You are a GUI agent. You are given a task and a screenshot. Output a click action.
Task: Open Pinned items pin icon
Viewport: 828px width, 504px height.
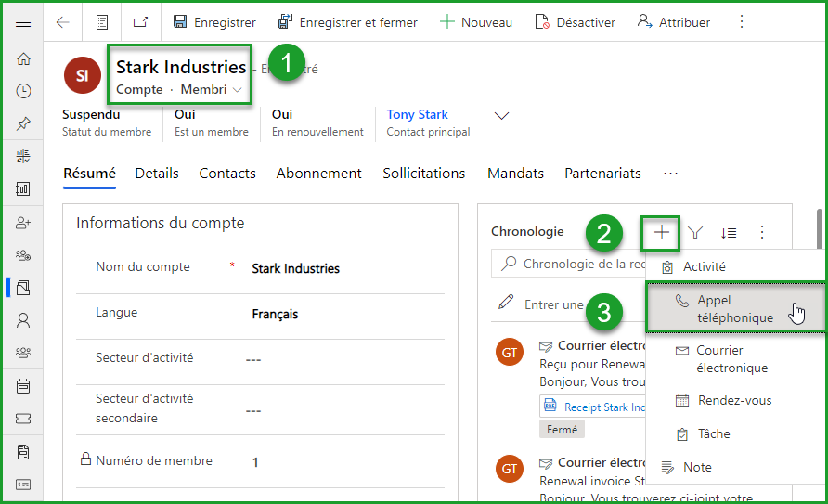click(23, 123)
